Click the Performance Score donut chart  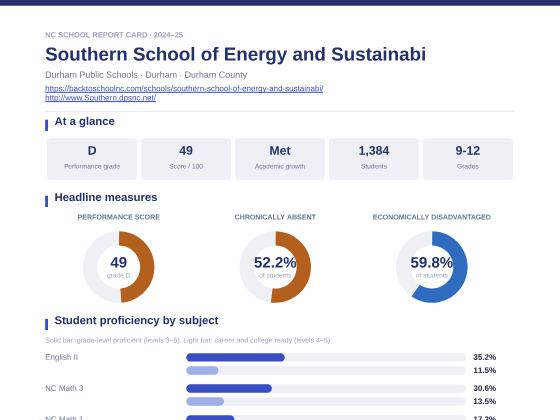tap(119, 267)
